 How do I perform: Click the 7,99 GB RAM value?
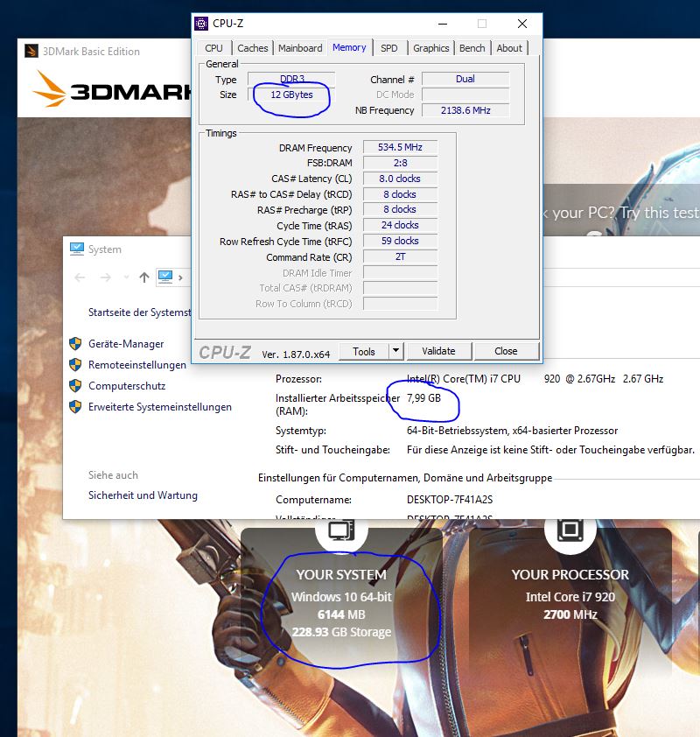pos(423,398)
